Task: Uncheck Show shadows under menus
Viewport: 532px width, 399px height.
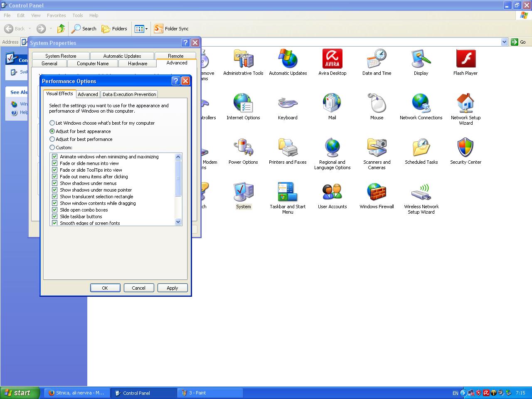Action: (x=54, y=183)
